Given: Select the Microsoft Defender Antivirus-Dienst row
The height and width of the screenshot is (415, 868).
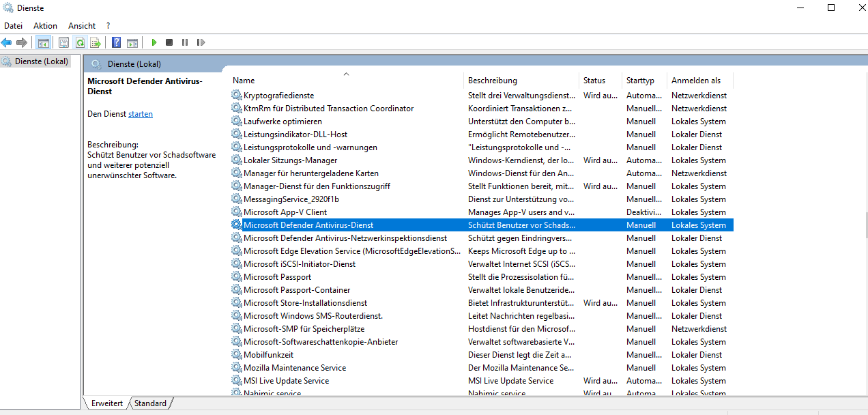Looking at the screenshot, I should click(482, 225).
